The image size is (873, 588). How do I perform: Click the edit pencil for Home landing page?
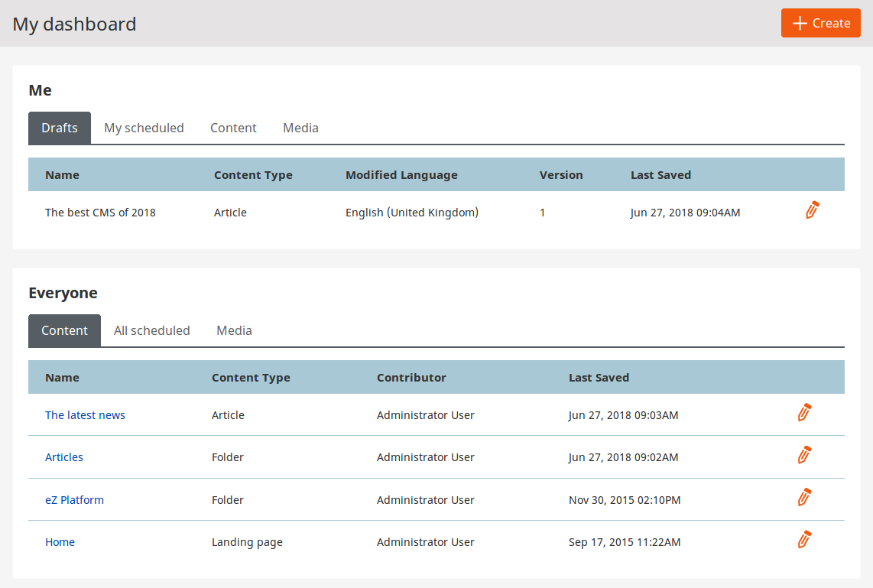coord(804,540)
